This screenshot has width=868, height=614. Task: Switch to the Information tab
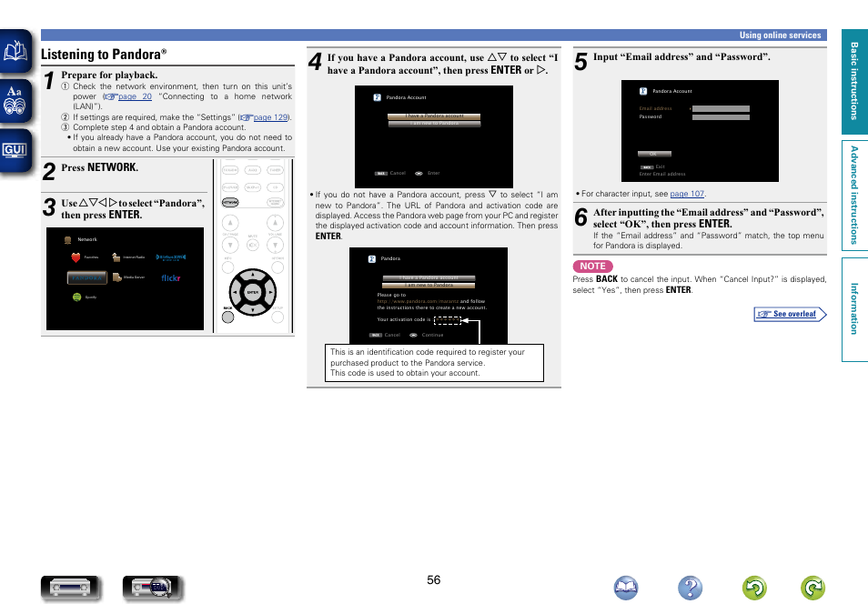[854, 309]
